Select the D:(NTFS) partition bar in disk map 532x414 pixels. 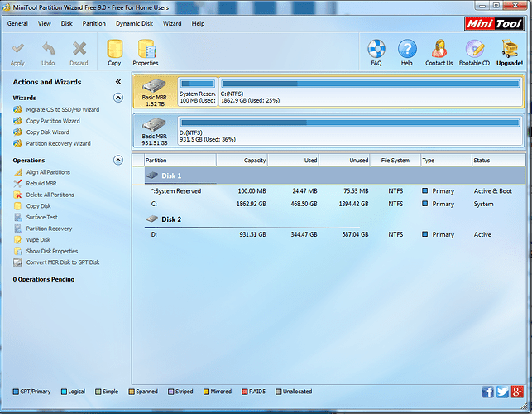(x=350, y=131)
